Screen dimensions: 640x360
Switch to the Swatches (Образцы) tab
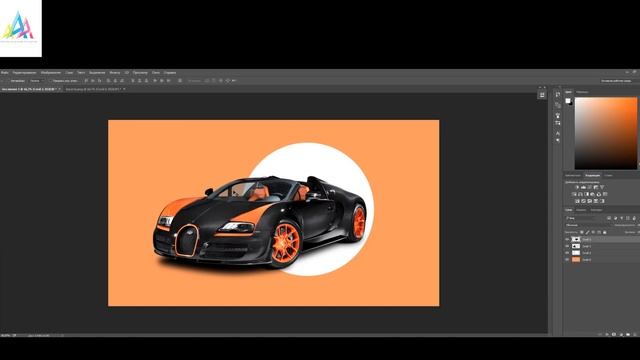coord(582,92)
